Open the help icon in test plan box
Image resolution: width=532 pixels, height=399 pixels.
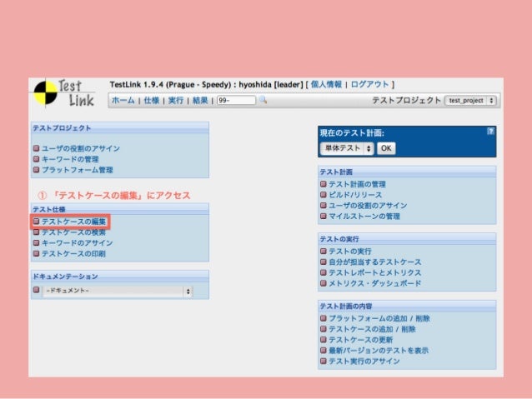(x=490, y=132)
